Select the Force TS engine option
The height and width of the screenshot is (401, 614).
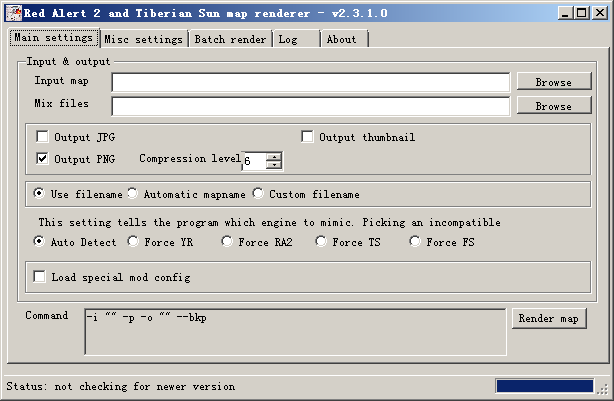pyautogui.click(x=321, y=241)
